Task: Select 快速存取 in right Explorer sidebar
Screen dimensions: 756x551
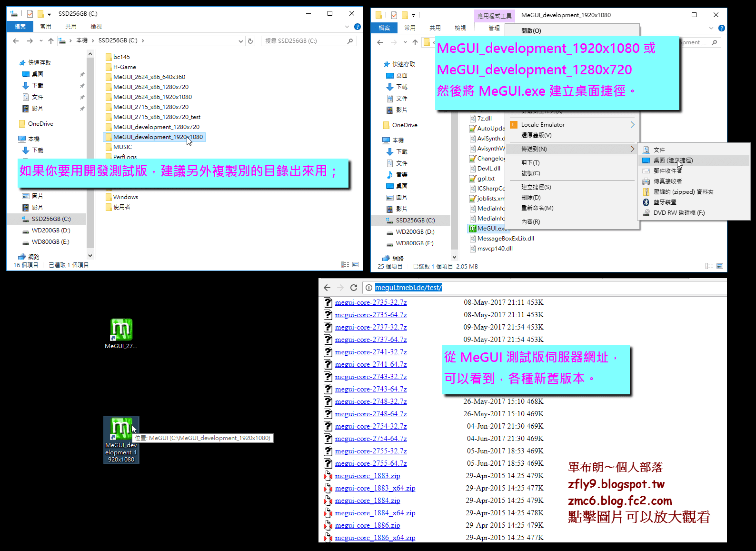Action: pos(404,64)
